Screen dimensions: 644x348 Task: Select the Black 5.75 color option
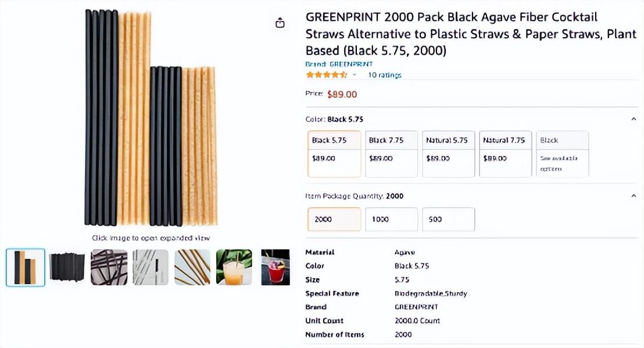coord(334,154)
